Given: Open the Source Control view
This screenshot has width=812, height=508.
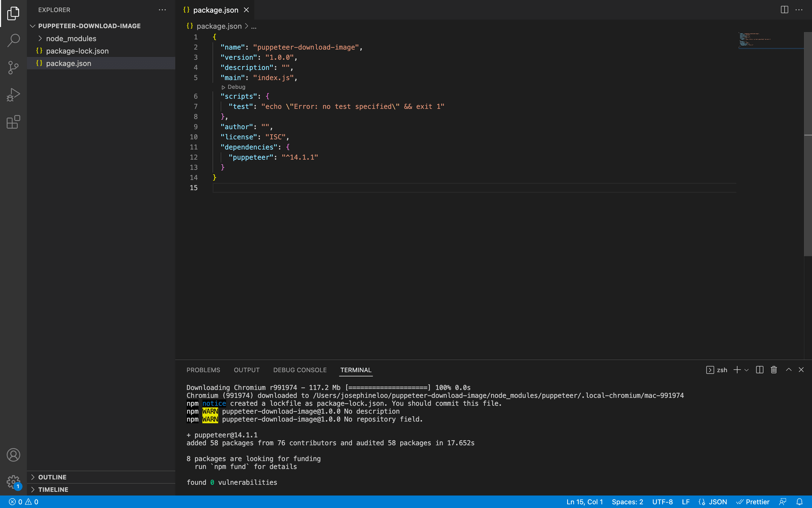Looking at the screenshot, I should pyautogui.click(x=13, y=67).
